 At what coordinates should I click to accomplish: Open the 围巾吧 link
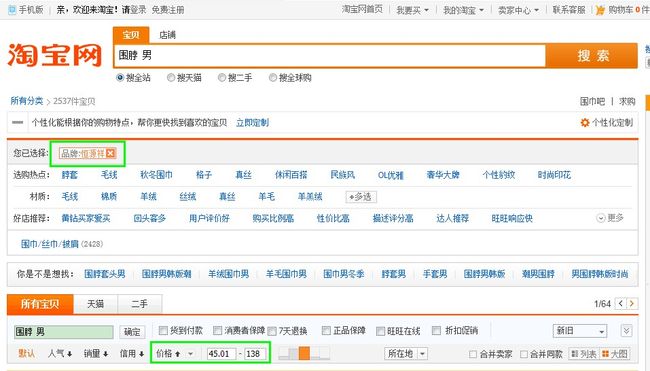click(x=592, y=101)
